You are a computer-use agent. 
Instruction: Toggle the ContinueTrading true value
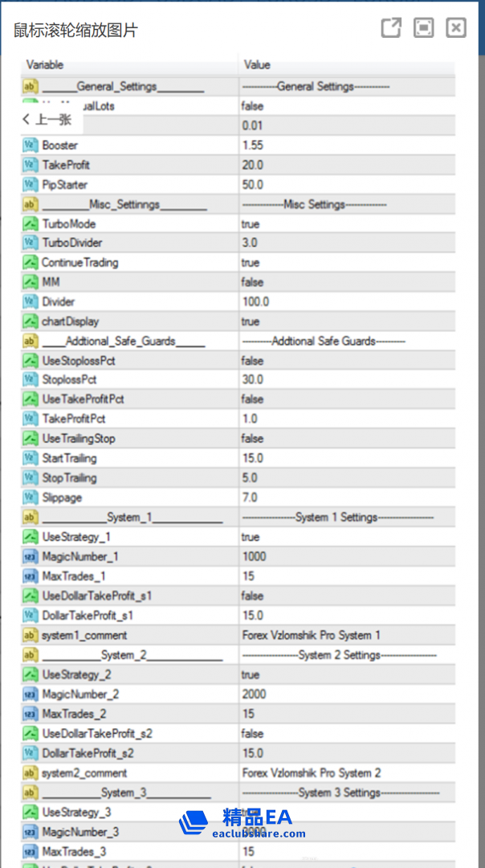pyautogui.click(x=251, y=263)
